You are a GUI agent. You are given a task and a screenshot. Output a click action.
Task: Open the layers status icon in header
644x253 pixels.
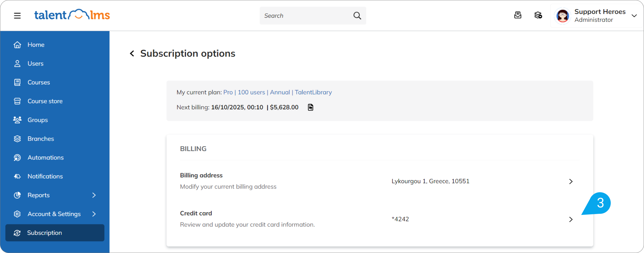538,15
